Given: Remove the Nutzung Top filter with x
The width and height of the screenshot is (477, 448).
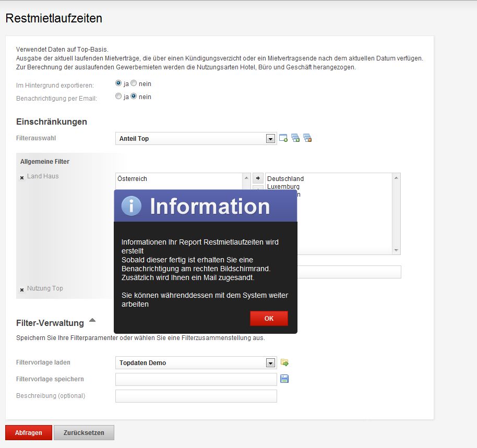Looking at the screenshot, I should (22, 290).
